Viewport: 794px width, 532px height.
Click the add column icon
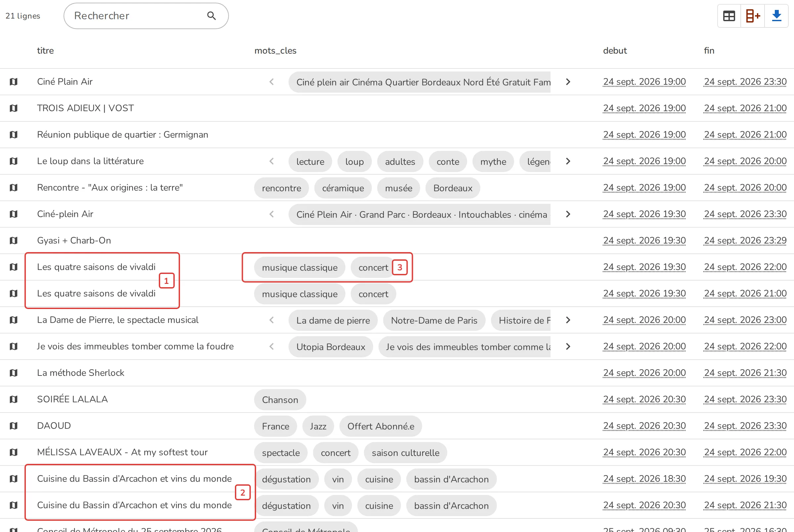pos(753,16)
